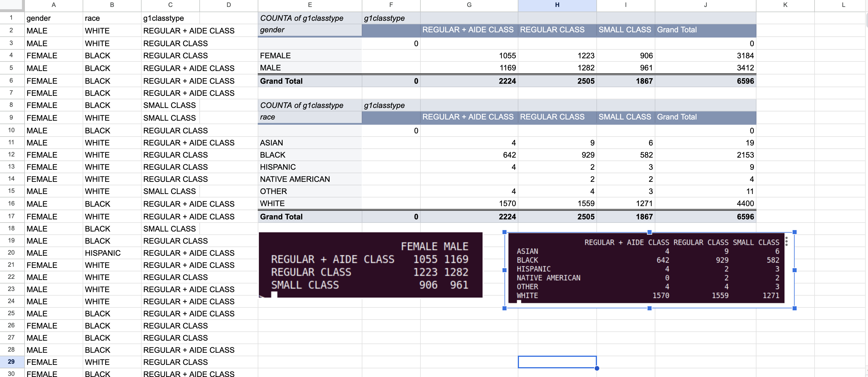Click the select-all corner box

12,5
